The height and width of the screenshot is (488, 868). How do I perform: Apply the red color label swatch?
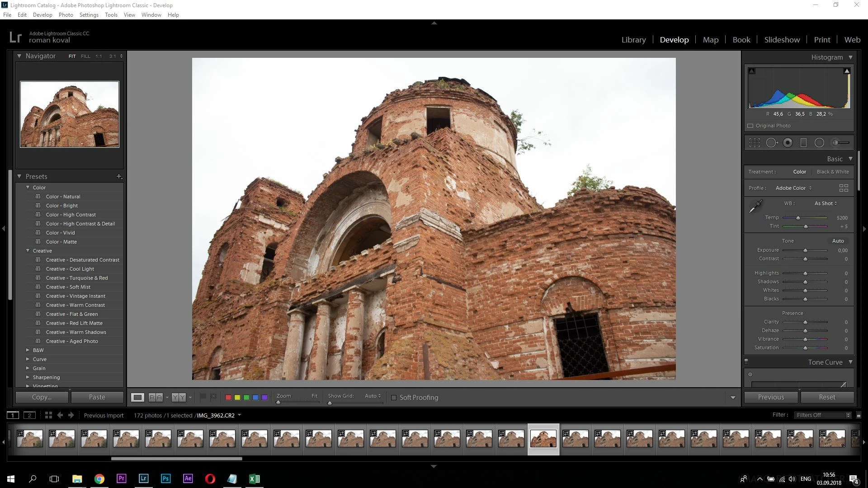[x=228, y=398]
